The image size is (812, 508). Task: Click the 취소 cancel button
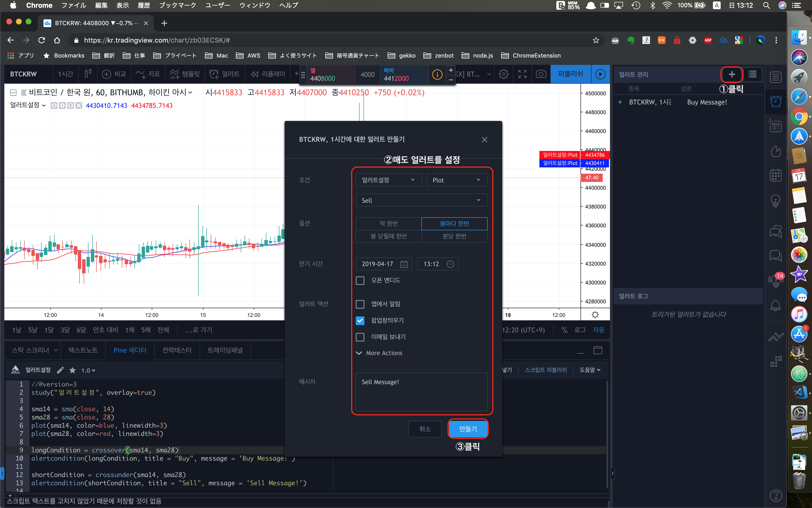(x=425, y=429)
